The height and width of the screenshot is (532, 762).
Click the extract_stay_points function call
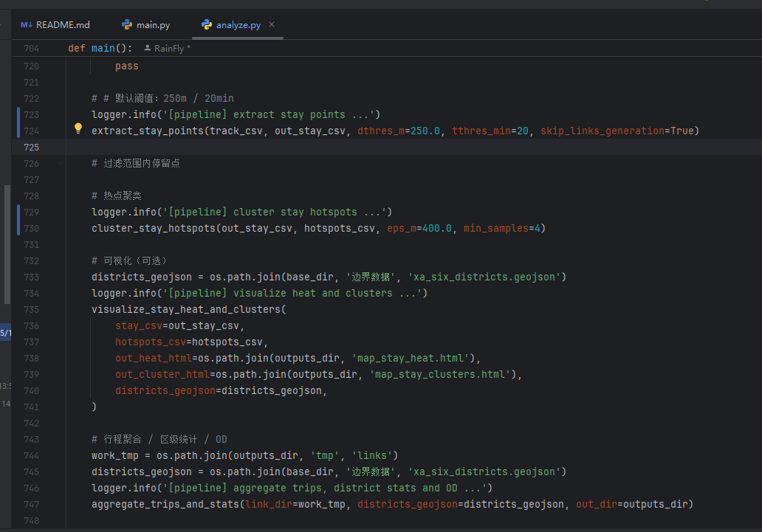[x=147, y=131]
